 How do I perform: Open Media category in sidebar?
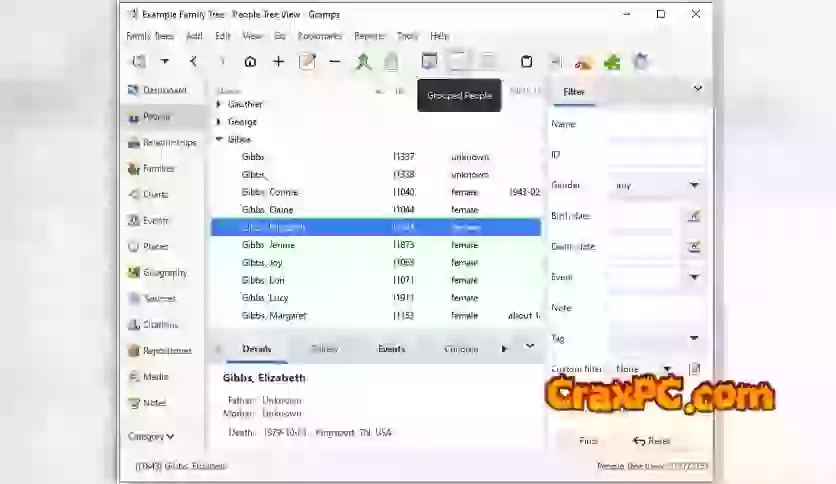[x=163, y=377]
